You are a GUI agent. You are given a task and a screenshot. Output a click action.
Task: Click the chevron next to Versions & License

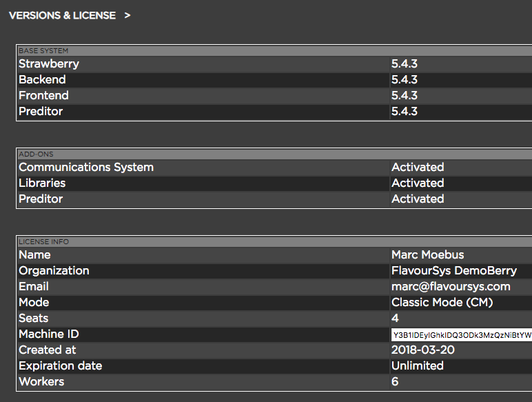pos(127,15)
